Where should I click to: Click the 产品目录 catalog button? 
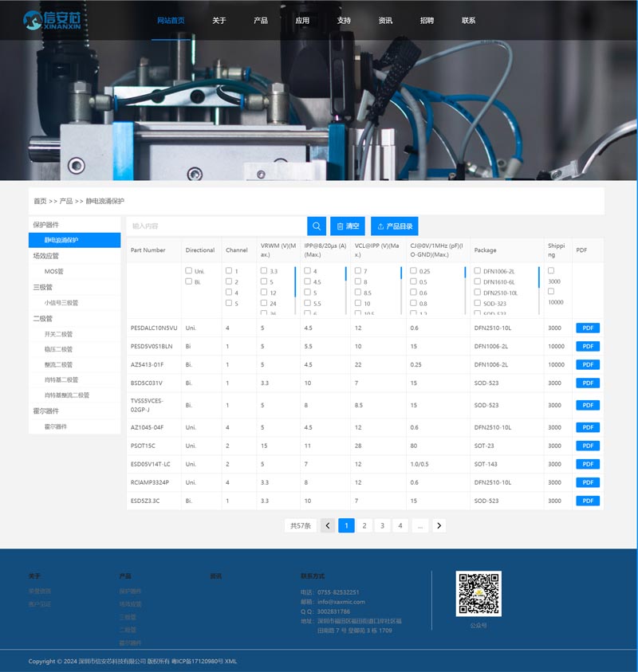(395, 226)
